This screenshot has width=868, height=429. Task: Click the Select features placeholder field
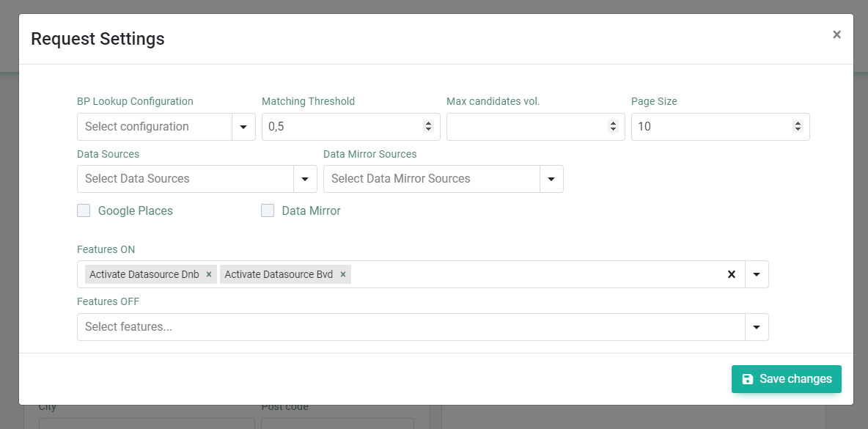(411, 327)
